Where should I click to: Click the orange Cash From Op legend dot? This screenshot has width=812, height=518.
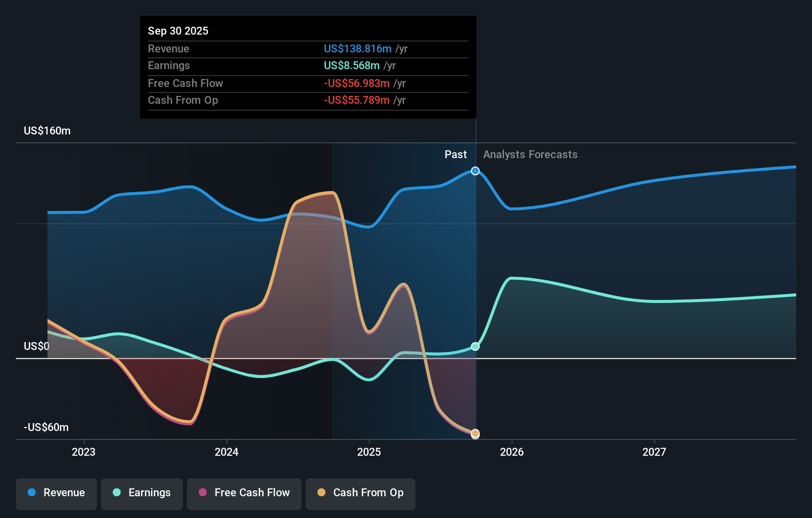tap(321, 493)
